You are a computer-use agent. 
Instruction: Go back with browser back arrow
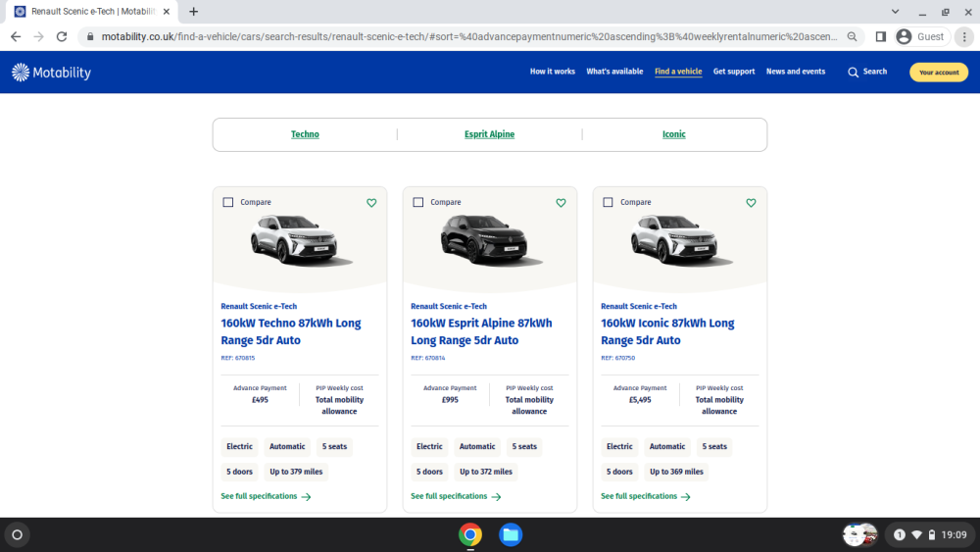[16, 37]
